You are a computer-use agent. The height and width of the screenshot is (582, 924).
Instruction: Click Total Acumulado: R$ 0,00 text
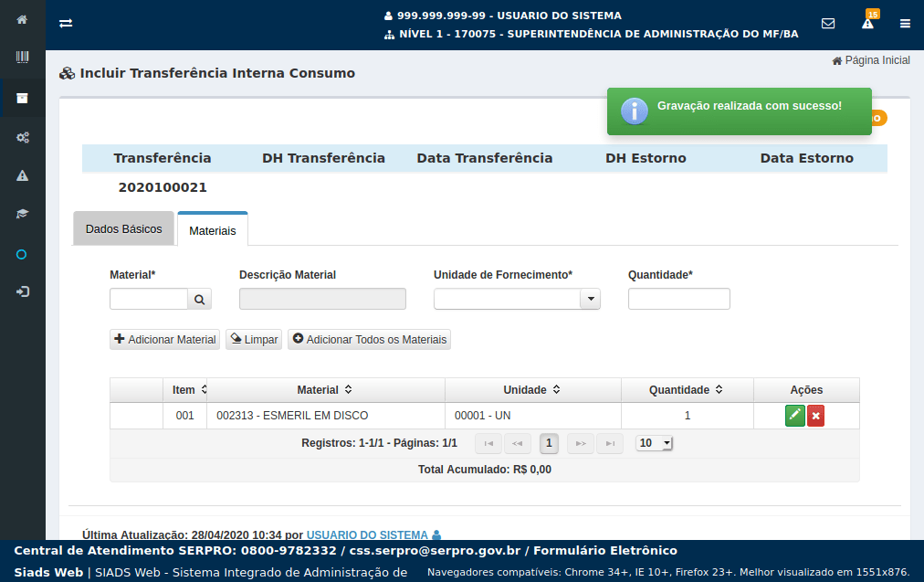tap(485, 470)
